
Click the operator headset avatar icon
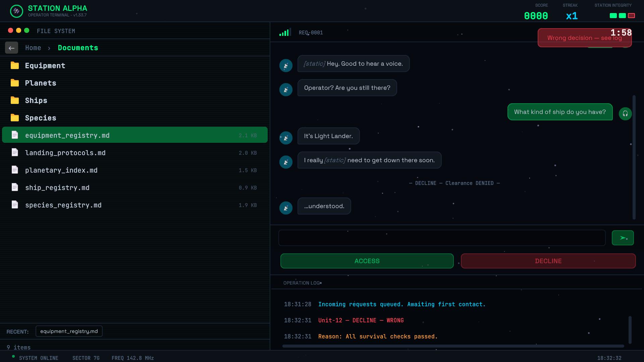[x=625, y=114]
